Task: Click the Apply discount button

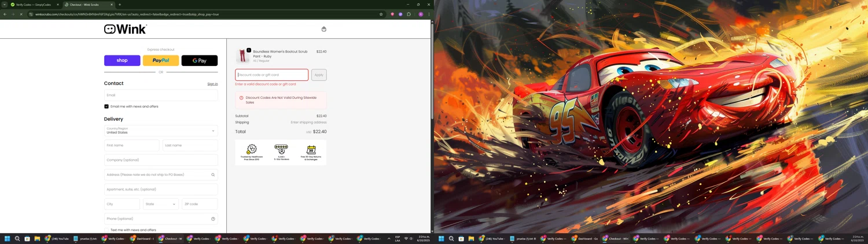Action: (x=319, y=75)
